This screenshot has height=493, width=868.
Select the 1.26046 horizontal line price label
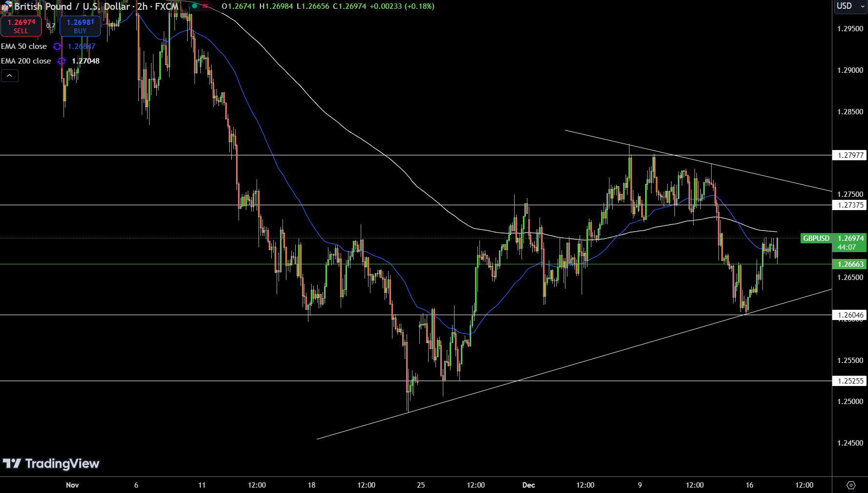pos(850,315)
